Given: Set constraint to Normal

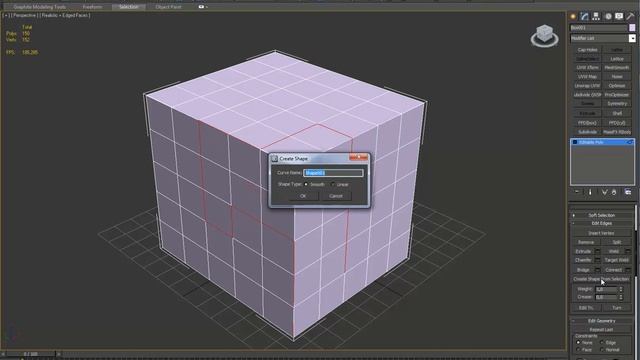Looking at the screenshot, I should [x=602, y=350].
